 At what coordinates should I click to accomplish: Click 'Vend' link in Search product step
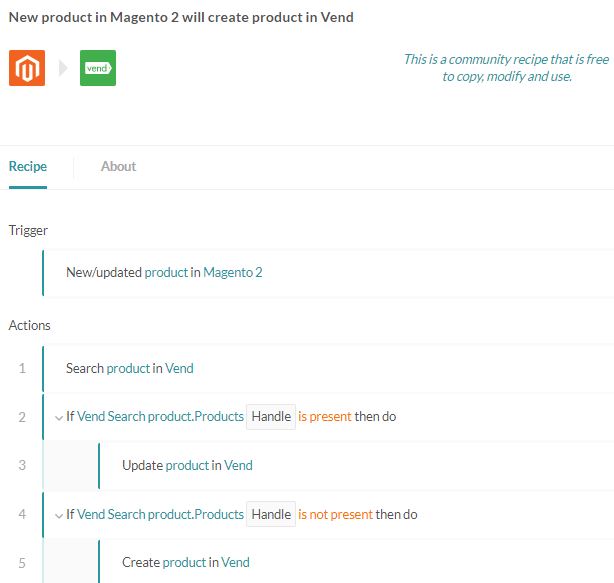tap(179, 368)
